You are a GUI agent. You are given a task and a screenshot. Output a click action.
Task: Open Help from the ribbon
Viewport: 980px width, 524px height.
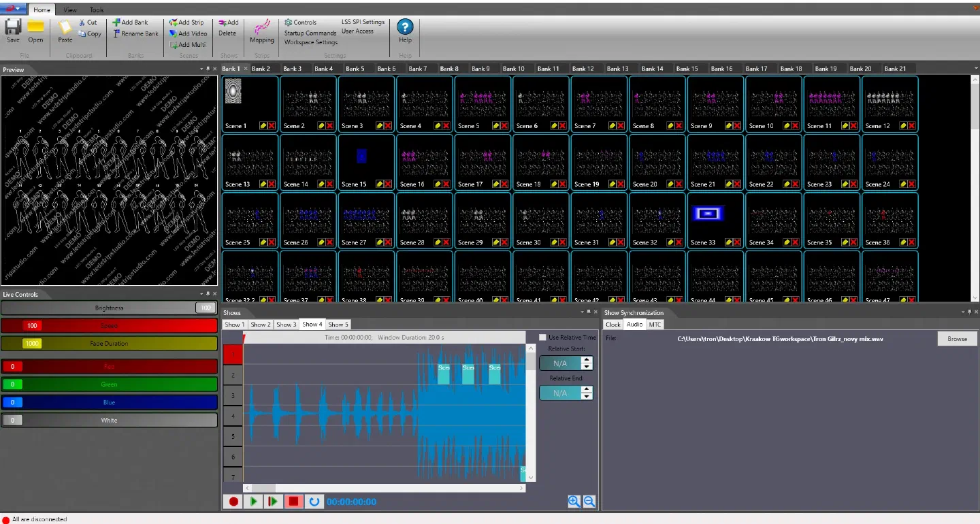tap(405, 31)
